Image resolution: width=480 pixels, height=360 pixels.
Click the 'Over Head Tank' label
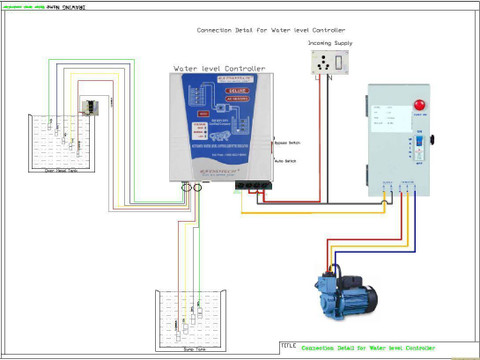(61, 171)
